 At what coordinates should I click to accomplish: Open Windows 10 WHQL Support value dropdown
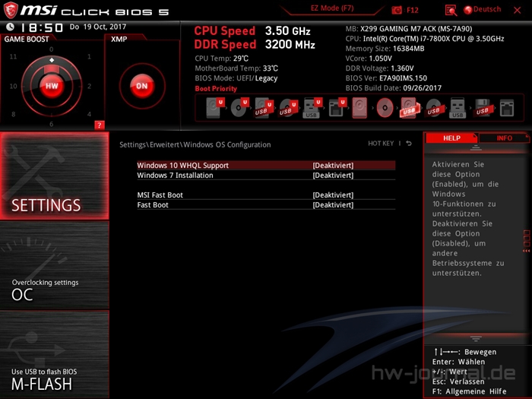tap(333, 165)
